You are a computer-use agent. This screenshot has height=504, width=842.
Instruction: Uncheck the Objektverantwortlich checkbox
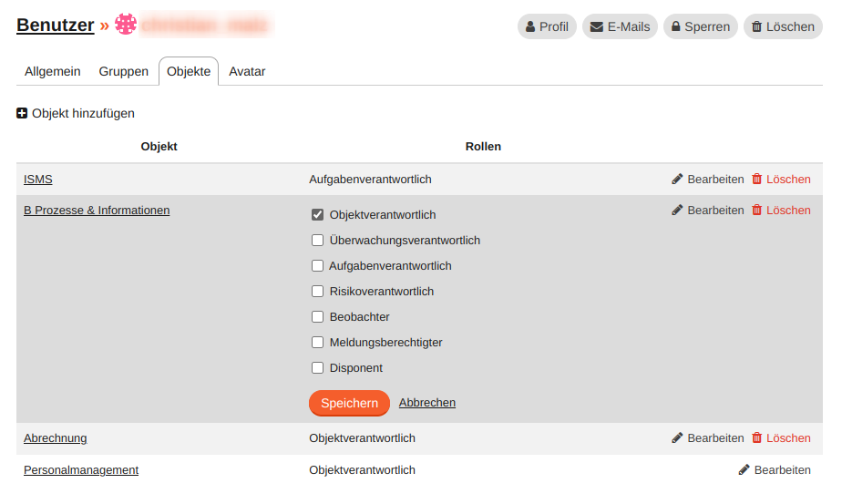point(318,215)
